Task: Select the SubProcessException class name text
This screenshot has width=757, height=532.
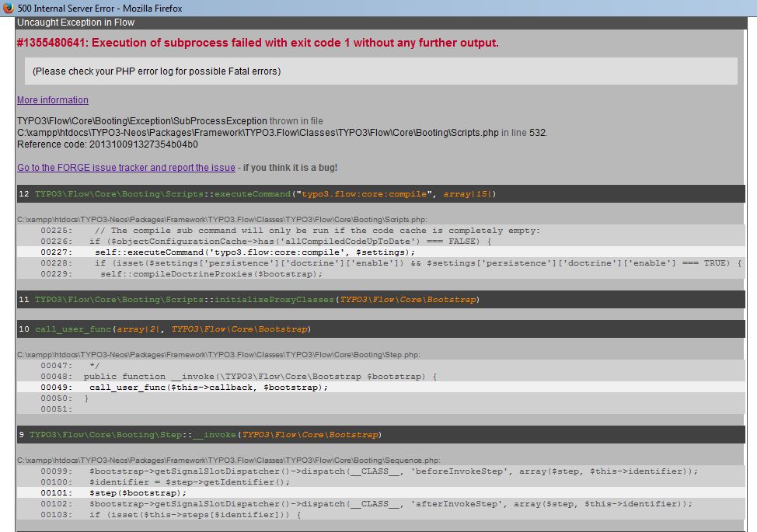Action: 142,121
